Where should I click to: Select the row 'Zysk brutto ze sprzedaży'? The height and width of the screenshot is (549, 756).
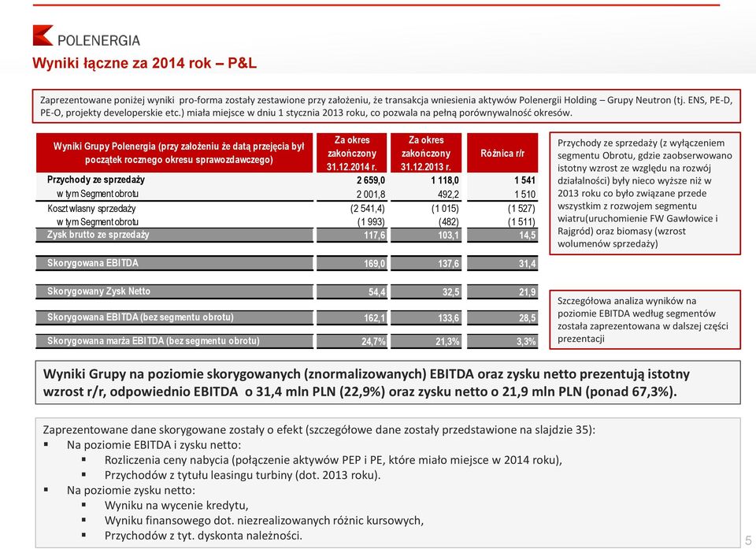[x=287, y=235]
